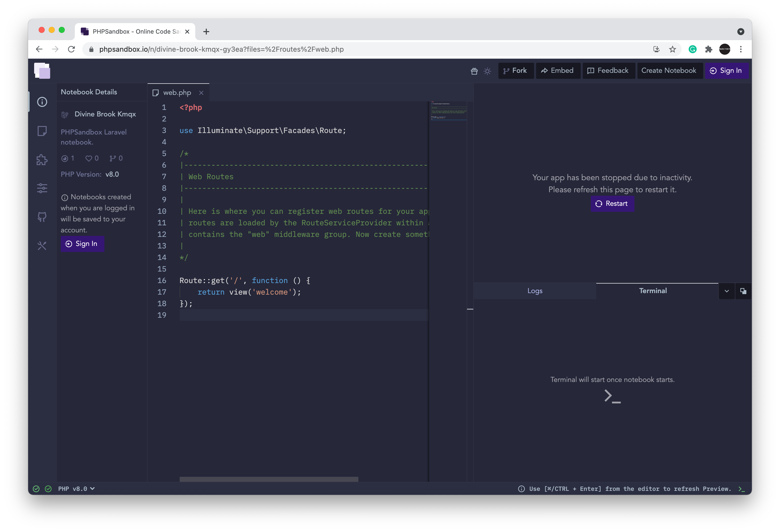Image resolution: width=780 pixels, height=532 pixels.
Task: Collapse the terminal panel with chevron arrow
Action: [x=727, y=291]
